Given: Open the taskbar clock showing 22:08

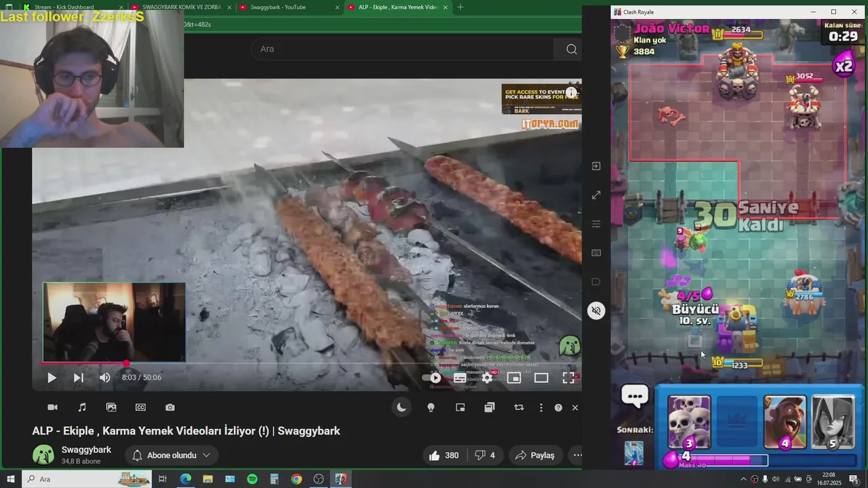Looking at the screenshot, I should point(829,479).
